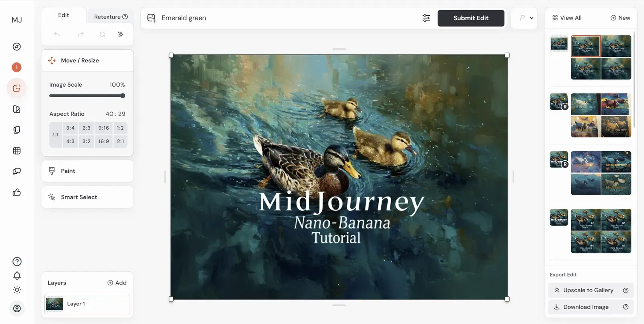Click the Image Scale slider handle
Screen dimensions: 644x324
tap(123, 96)
